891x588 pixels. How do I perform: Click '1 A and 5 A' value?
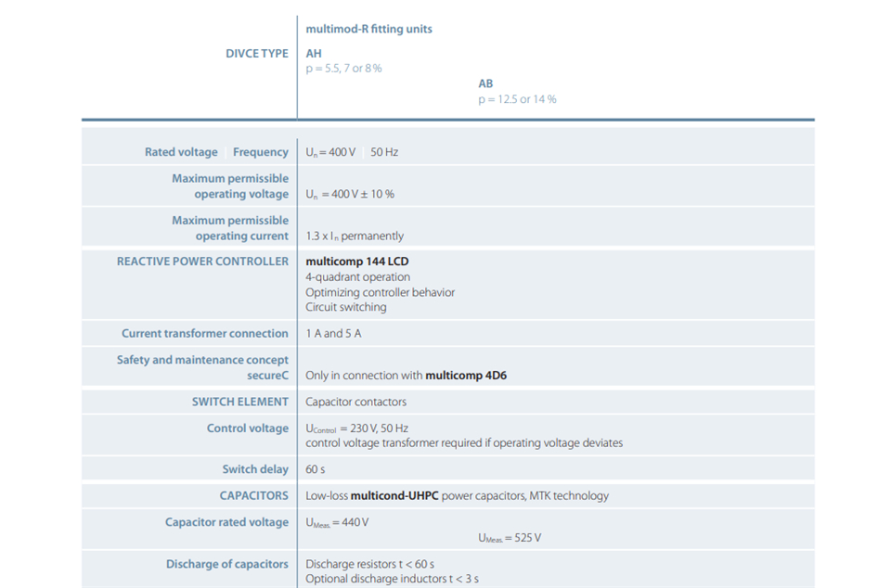[x=333, y=334]
